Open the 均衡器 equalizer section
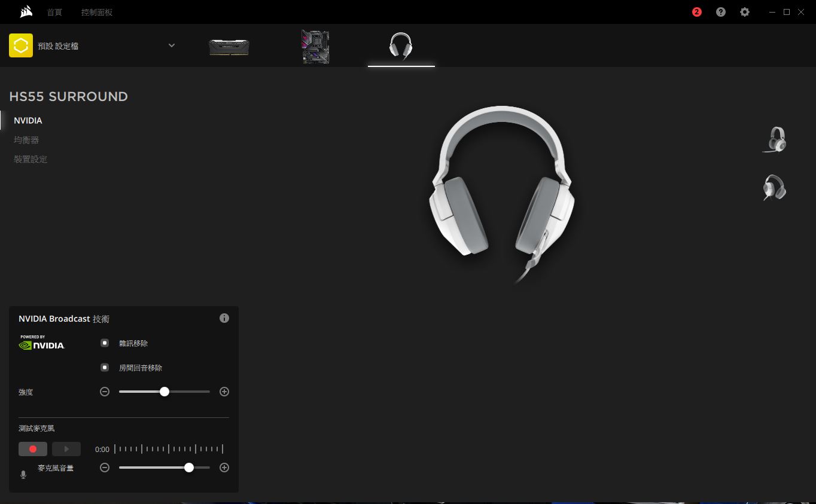Screen dimensions: 816x504 point(26,140)
